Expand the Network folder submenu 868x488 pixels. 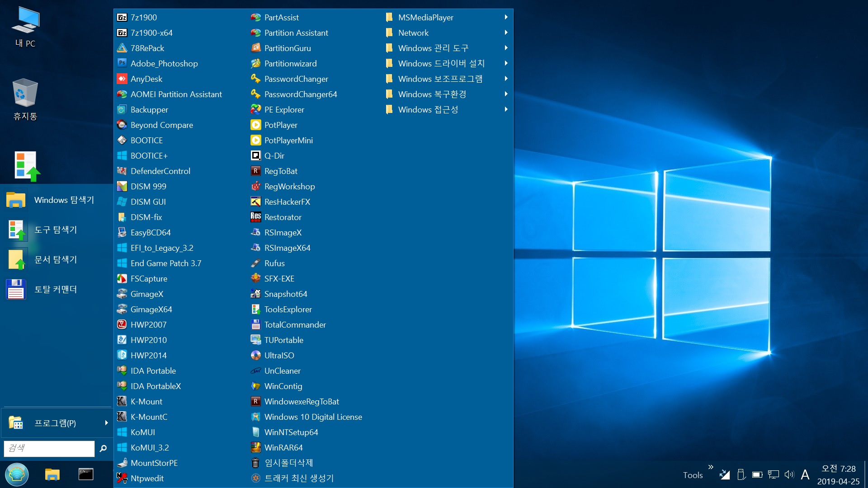[506, 33]
